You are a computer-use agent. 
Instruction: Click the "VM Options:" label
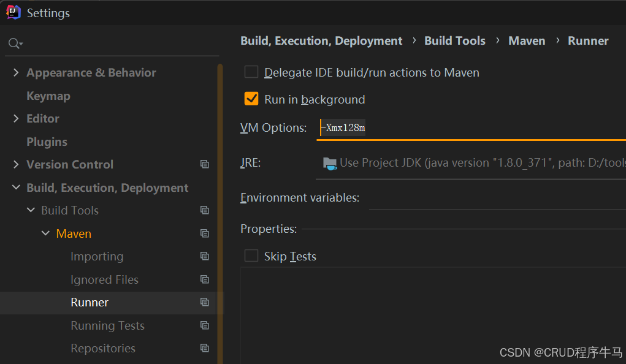[273, 127]
